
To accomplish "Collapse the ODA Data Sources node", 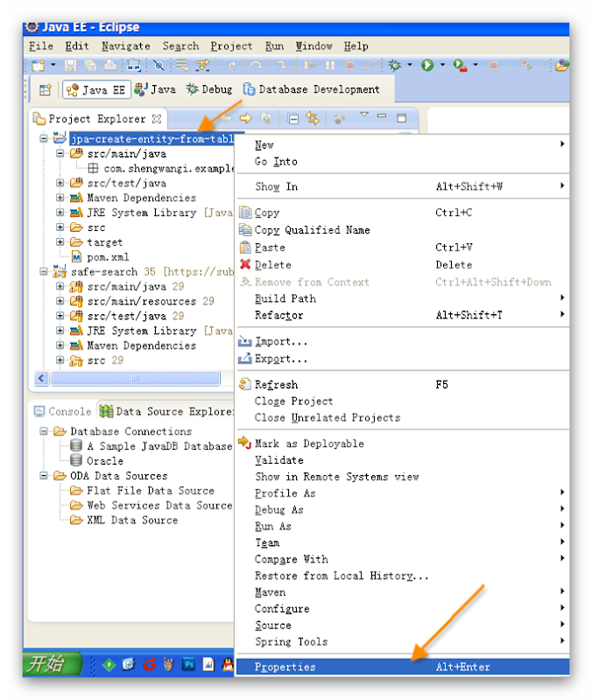I will (x=43, y=475).
